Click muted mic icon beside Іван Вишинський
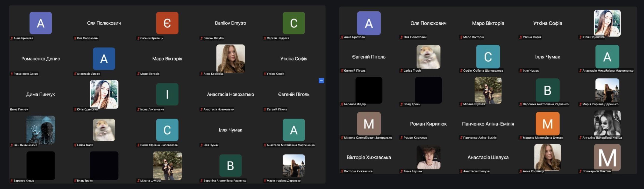The image size is (644, 189). point(12,145)
